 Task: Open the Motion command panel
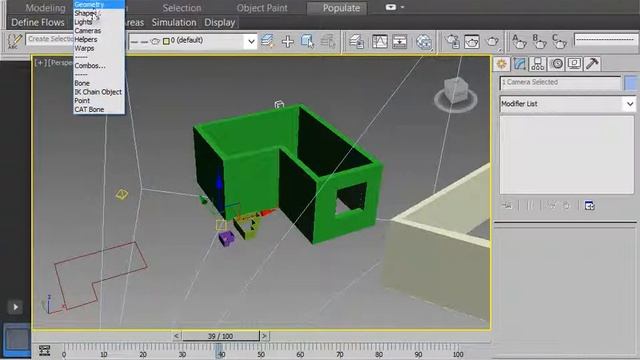[556, 64]
